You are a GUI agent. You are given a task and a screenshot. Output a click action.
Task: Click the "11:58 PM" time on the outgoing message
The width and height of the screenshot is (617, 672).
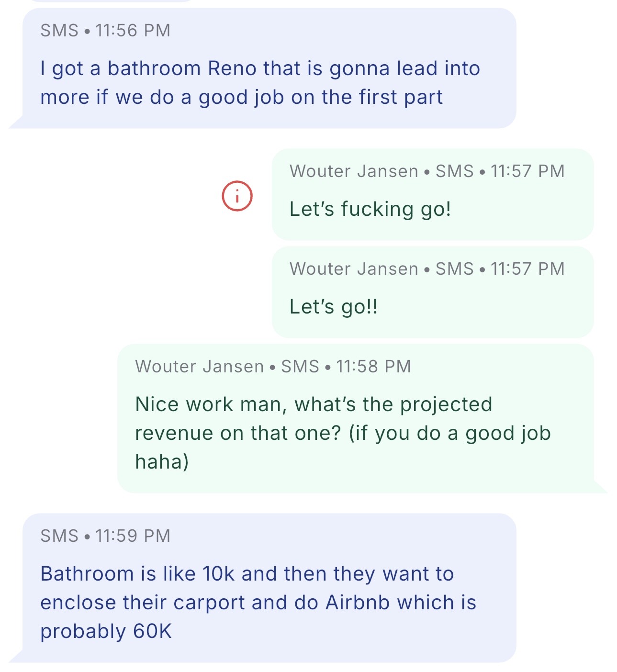[373, 367]
